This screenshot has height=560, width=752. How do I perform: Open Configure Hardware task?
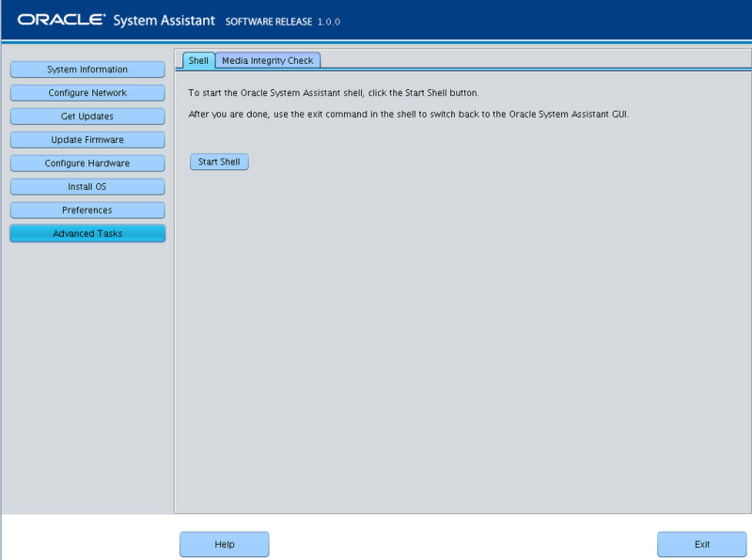tap(87, 163)
